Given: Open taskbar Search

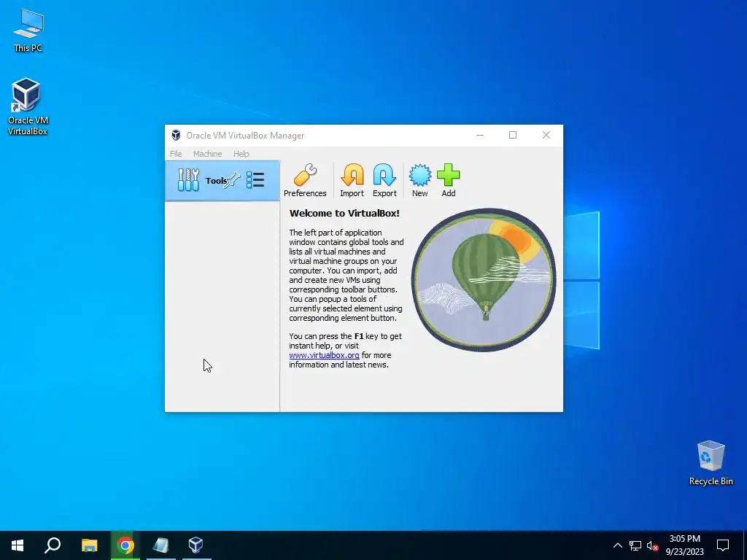Looking at the screenshot, I should point(53,545).
